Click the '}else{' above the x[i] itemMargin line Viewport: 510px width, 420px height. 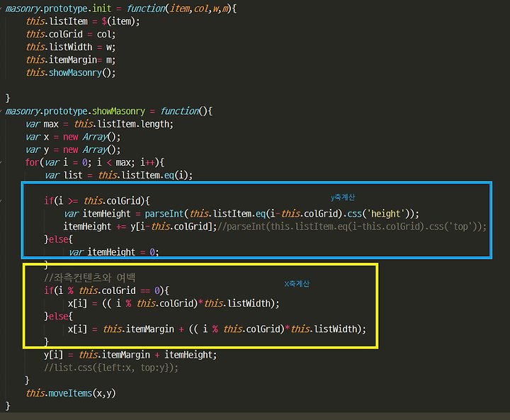[59, 316]
